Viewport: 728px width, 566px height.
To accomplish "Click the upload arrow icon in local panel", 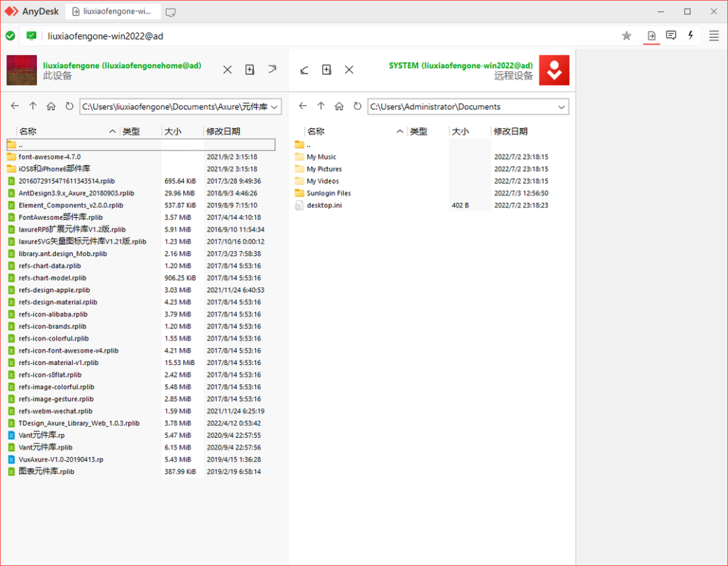I will (x=272, y=69).
